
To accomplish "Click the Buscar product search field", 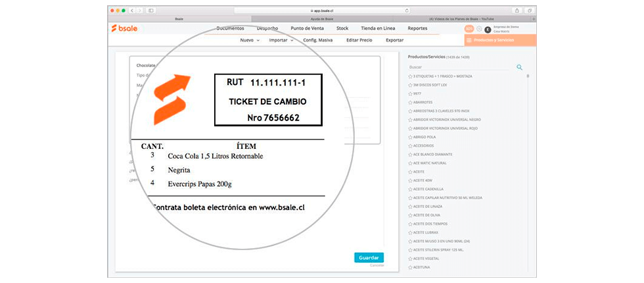I will (460, 67).
